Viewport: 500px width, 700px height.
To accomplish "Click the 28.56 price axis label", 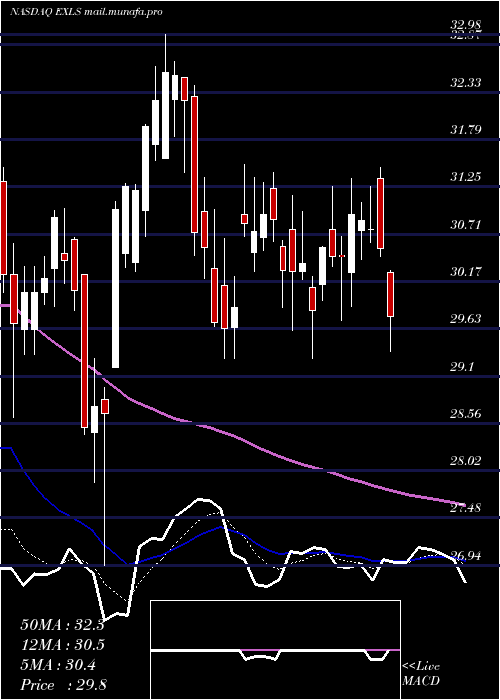I will 466,413.
